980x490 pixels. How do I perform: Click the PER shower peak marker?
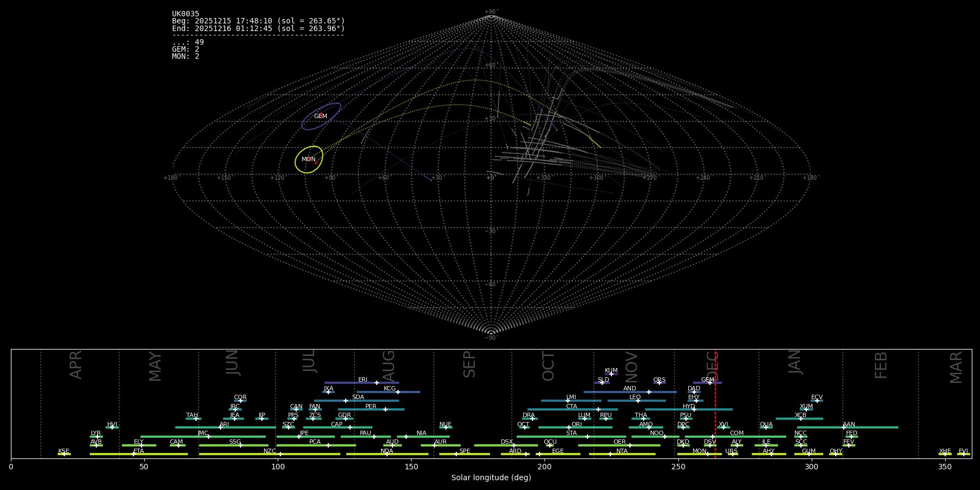[x=385, y=409]
